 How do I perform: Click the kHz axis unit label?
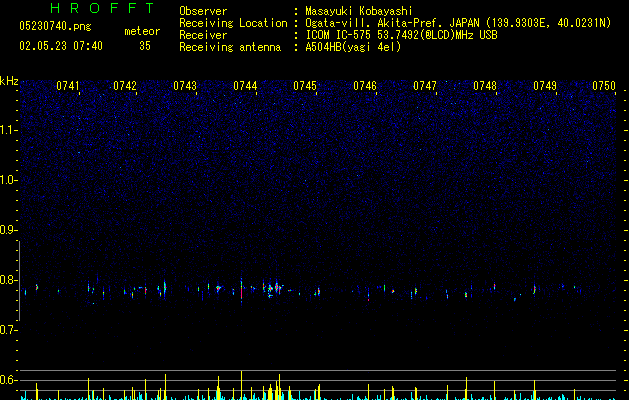click(x=9, y=81)
